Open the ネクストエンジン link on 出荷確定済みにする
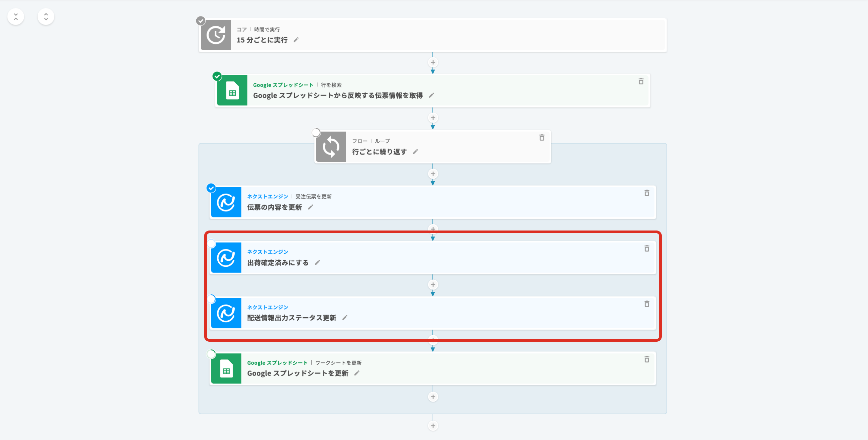The width and height of the screenshot is (868, 440). tap(268, 252)
